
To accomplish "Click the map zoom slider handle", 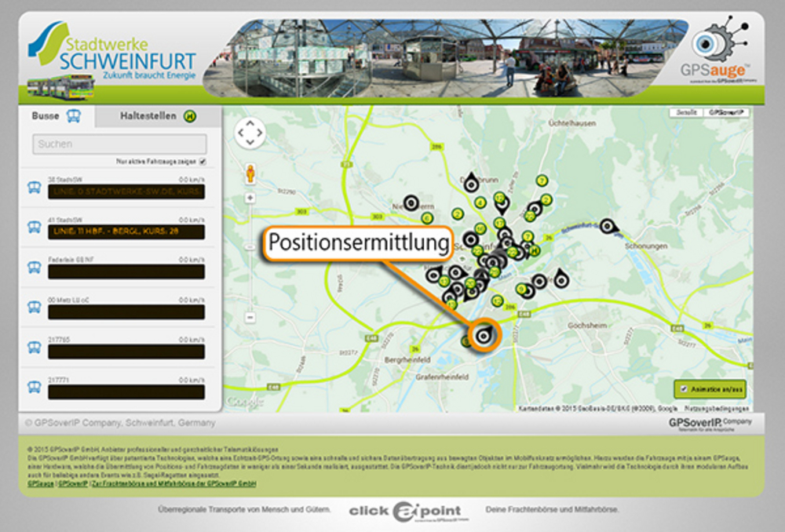I will click(250, 247).
